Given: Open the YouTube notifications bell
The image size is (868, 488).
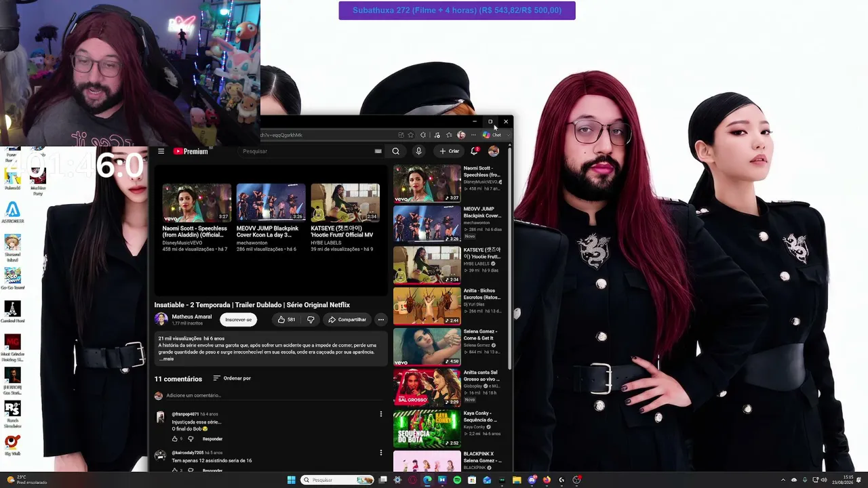Looking at the screenshot, I should (474, 151).
